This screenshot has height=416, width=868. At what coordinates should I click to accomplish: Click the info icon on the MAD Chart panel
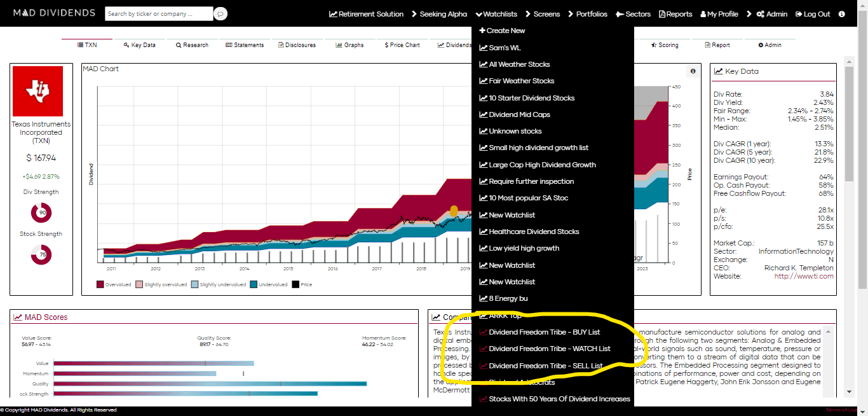point(694,71)
